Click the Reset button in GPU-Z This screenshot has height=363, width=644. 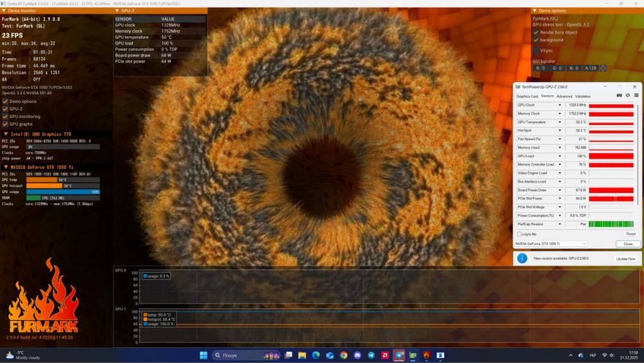tap(630, 234)
